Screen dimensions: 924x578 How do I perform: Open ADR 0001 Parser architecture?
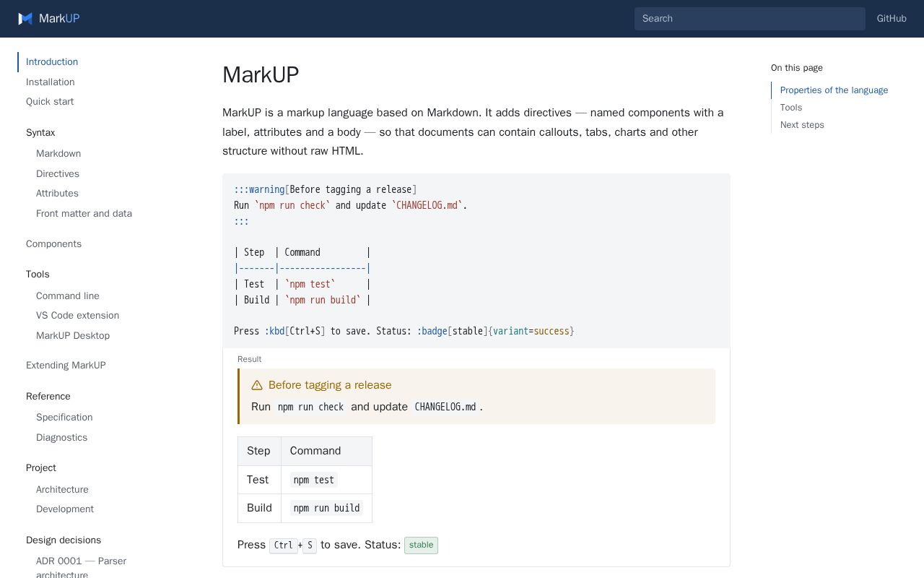[x=81, y=568]
